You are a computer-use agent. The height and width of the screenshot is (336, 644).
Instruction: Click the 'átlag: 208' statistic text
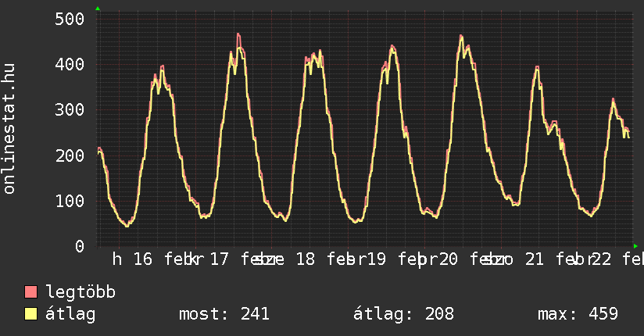click(x=404, y=314)
